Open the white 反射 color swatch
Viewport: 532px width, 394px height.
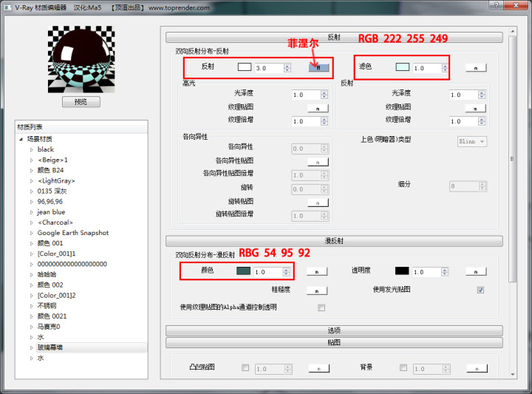pyautogui.click(x=245, y=67)
